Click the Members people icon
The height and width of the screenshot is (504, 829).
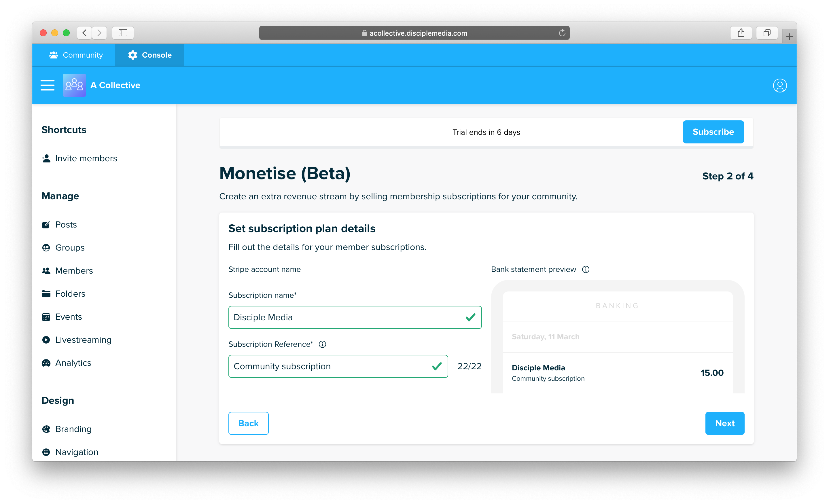[46, 270]
